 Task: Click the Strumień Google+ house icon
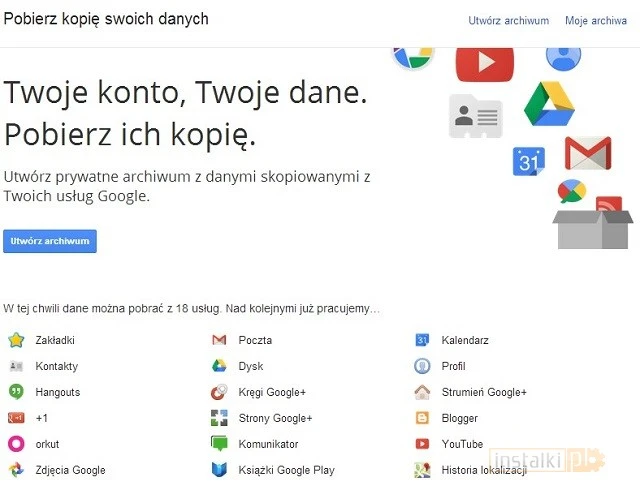click(422, 392)
